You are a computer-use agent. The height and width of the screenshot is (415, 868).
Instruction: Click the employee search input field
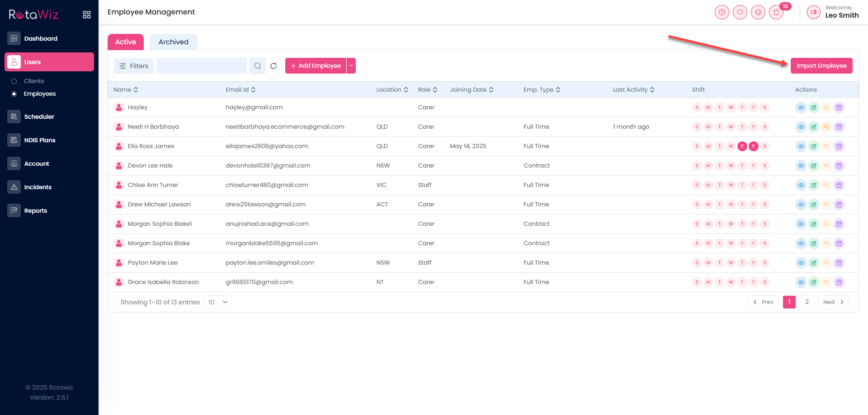click(x=202, y=66)
